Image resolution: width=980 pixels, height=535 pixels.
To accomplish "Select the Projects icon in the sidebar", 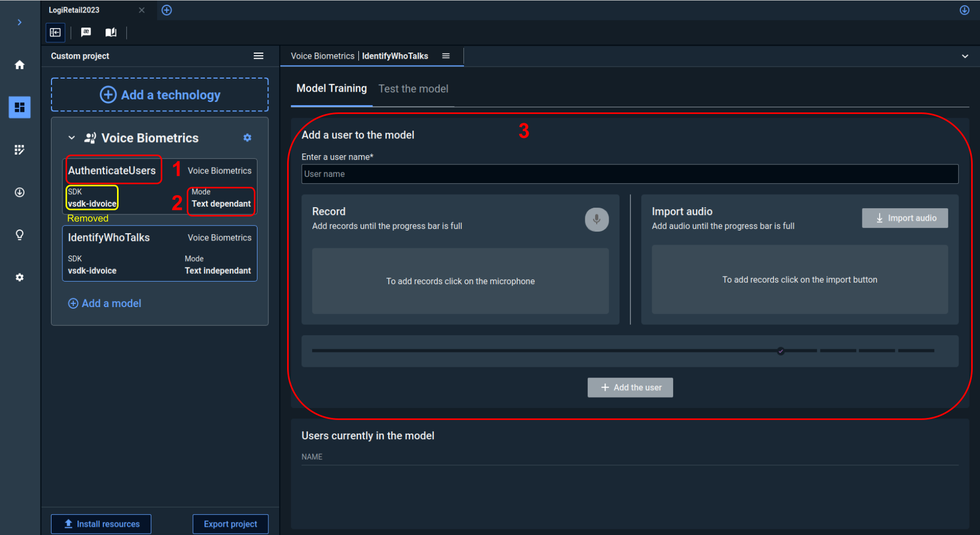I will [19, 108].
